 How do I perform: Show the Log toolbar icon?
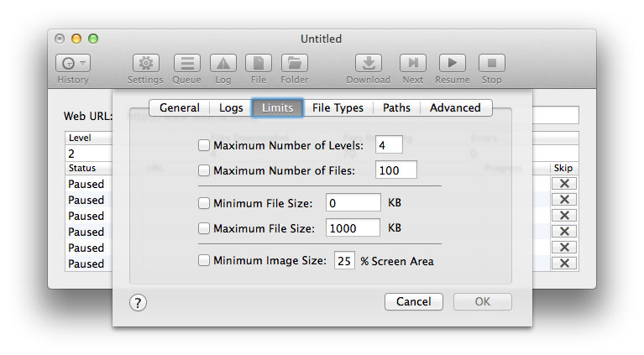click(223, 63)
